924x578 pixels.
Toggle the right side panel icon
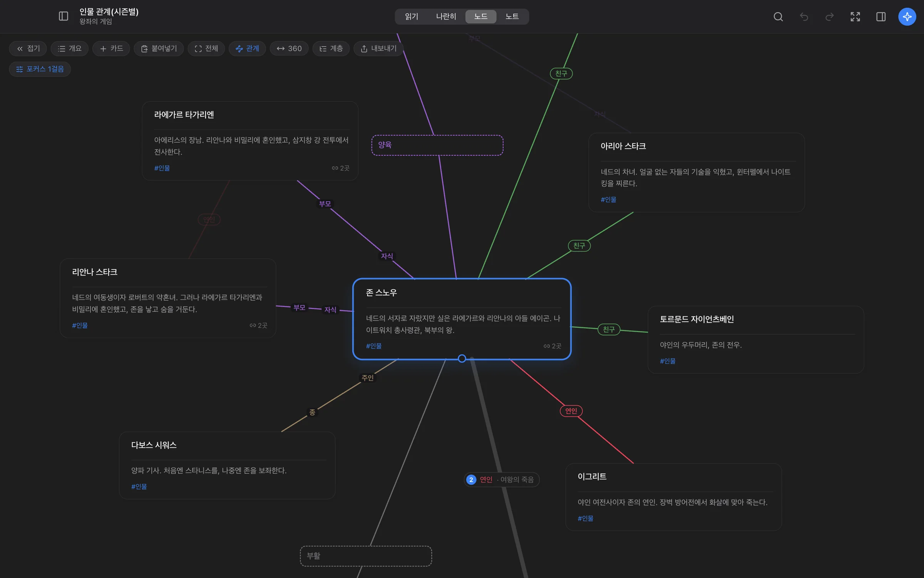point(881,17)
